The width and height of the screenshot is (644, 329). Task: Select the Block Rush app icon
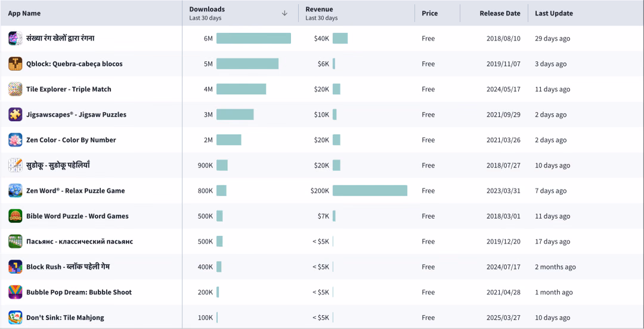pos(15,267)
